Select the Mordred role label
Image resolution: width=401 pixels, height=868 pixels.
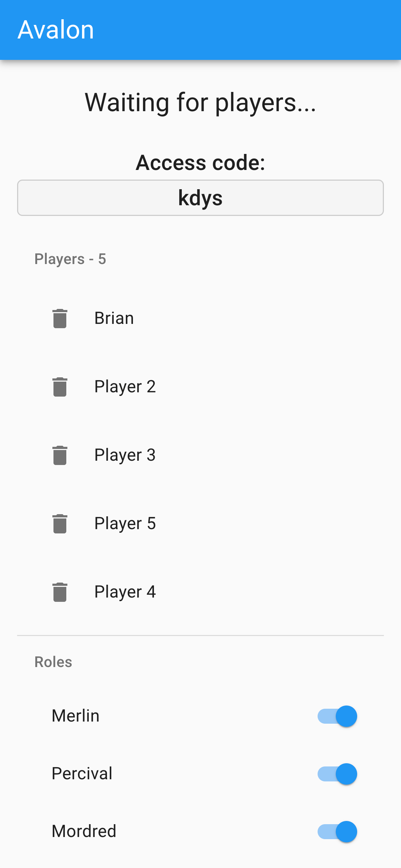(x=84, y=831)
